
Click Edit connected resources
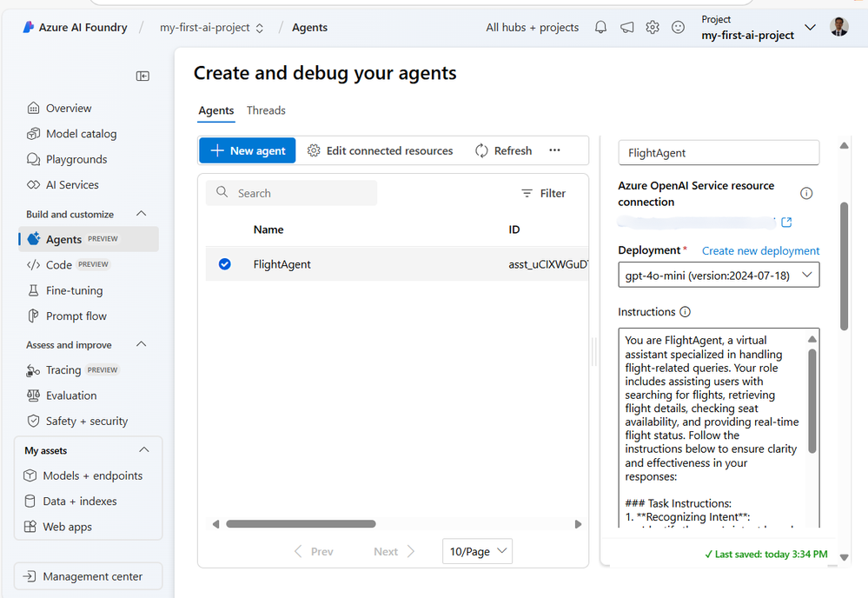pyautogui.click(x=381, y=150)
